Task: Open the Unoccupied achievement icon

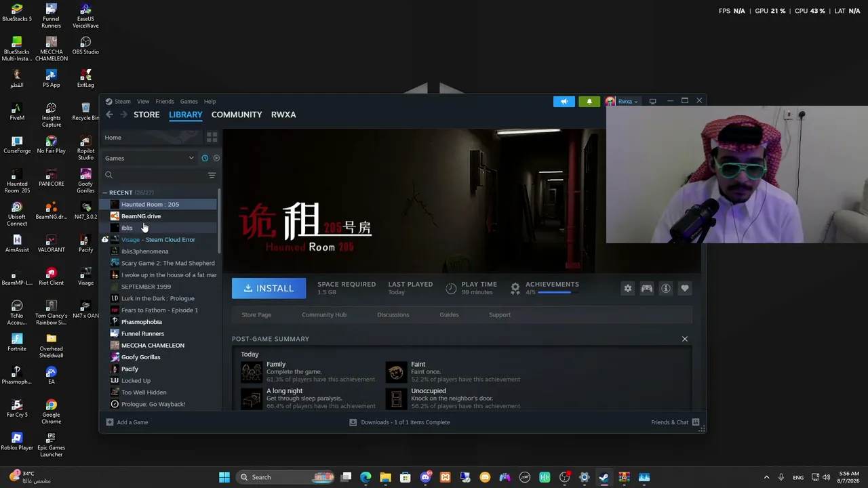Action: [396, 398]
